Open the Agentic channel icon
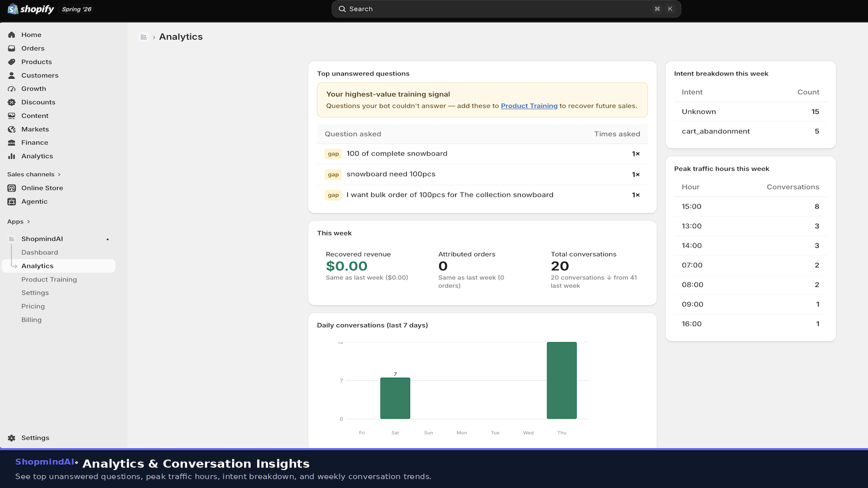868x488 pixels. click(11, 202)
